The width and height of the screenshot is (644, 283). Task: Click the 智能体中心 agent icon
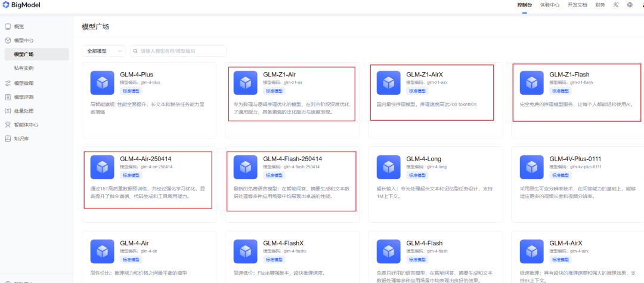[8, 125]
